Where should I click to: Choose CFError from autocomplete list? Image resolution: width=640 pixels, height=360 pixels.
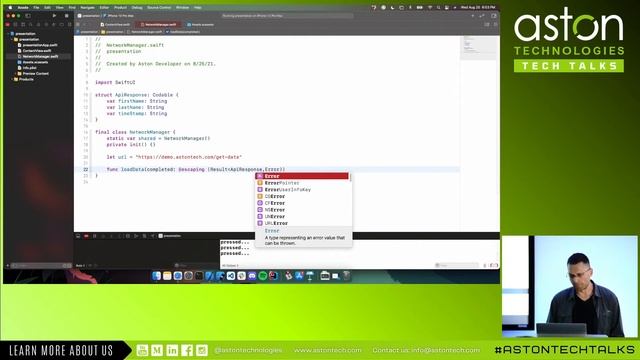pyautogui.click(x=302, y=203)
